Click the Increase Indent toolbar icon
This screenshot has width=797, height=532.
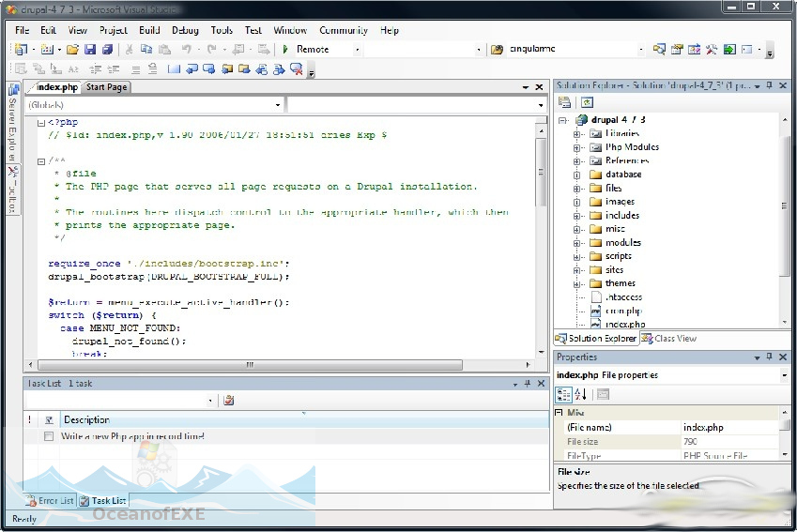coord(113,68)
